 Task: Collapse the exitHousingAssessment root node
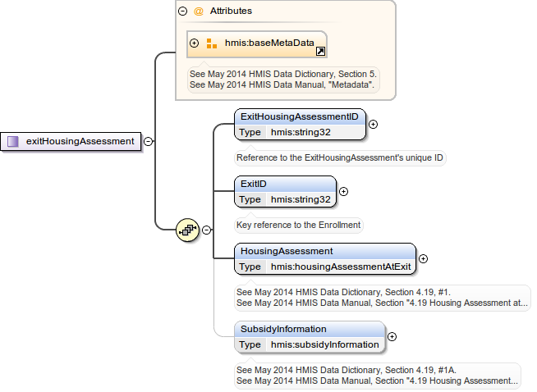[x=148, y=141]
